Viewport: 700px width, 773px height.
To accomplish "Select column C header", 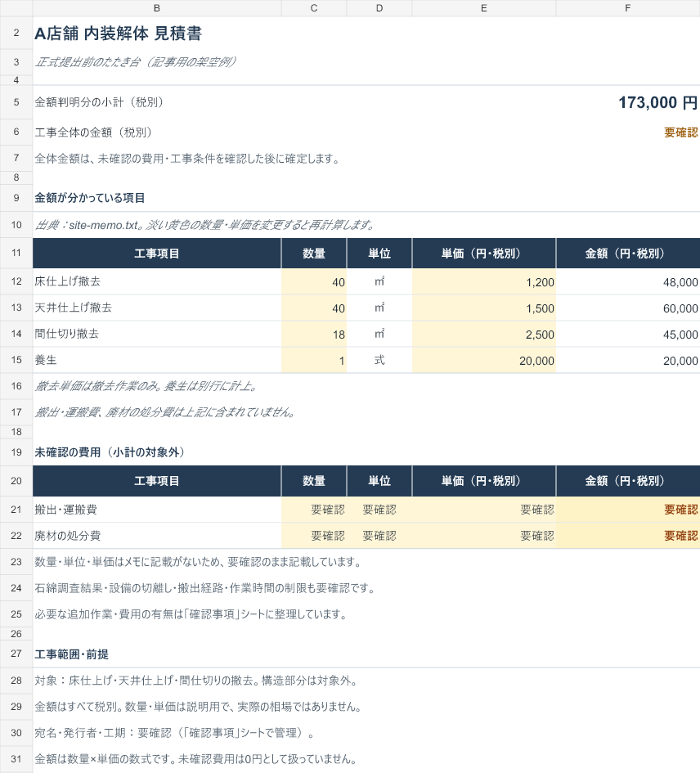I will point(313,8).
